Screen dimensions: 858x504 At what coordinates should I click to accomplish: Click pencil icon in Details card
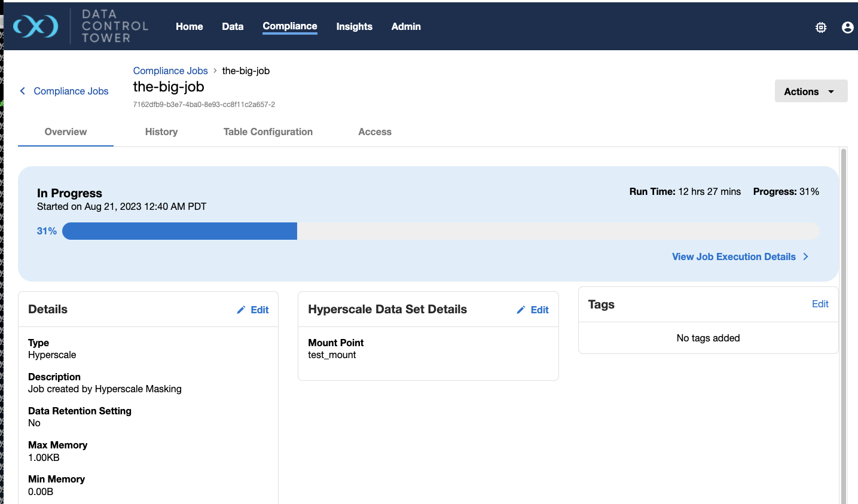coord(241,310)
